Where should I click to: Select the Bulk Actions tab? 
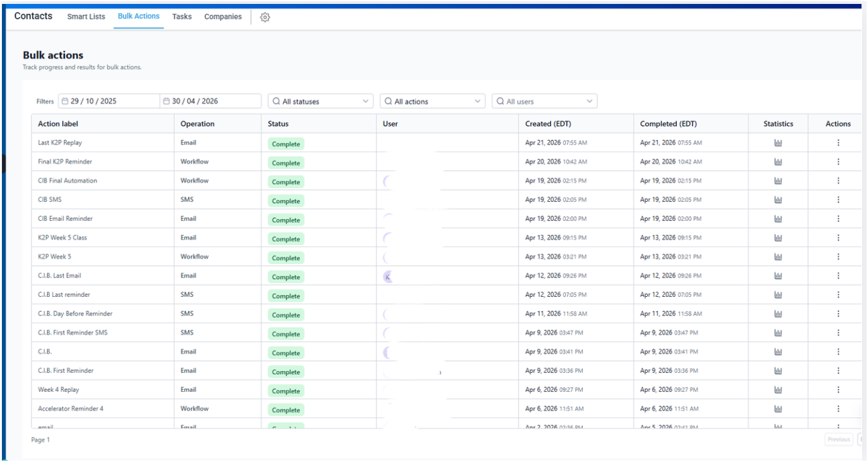[138, 16]
